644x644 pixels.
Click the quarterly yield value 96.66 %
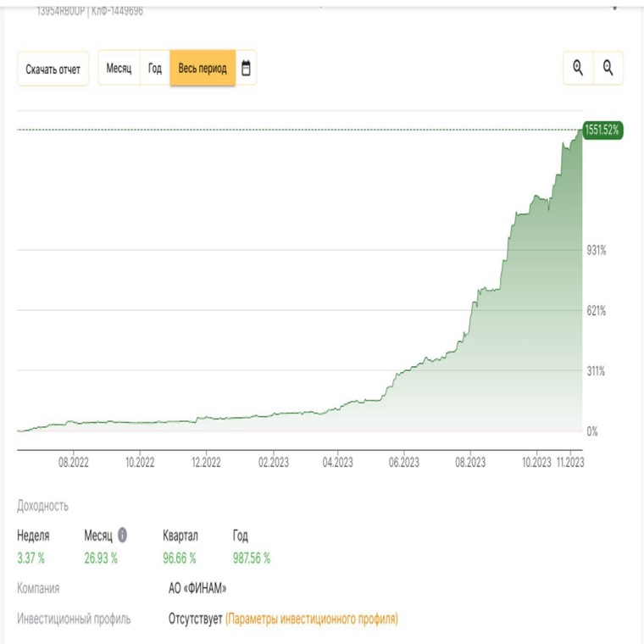(180, 558)
